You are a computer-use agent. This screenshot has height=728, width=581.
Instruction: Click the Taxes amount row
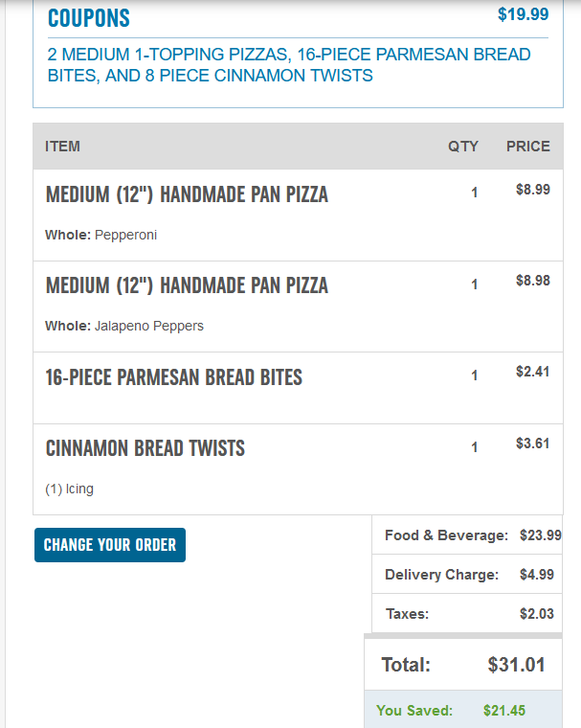point(467,614)
